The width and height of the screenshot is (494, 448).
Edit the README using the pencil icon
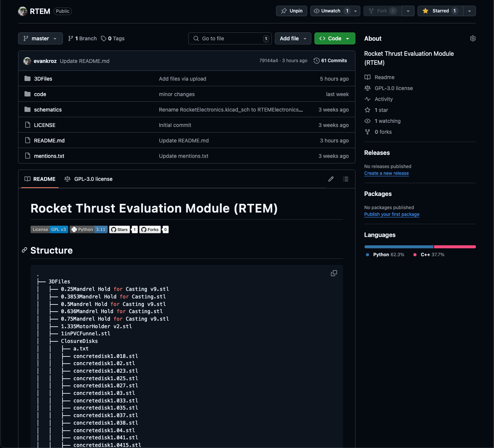[x=331, y=179]
